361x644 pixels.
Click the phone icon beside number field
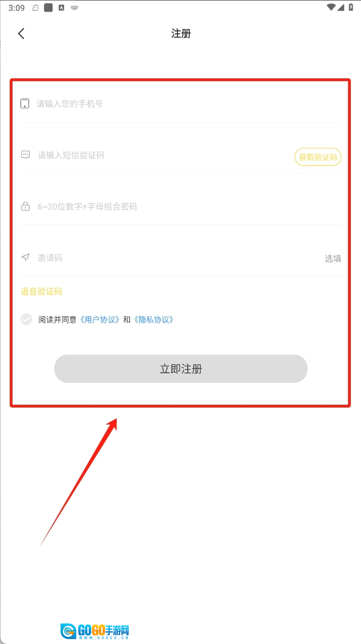pos(25,103)
